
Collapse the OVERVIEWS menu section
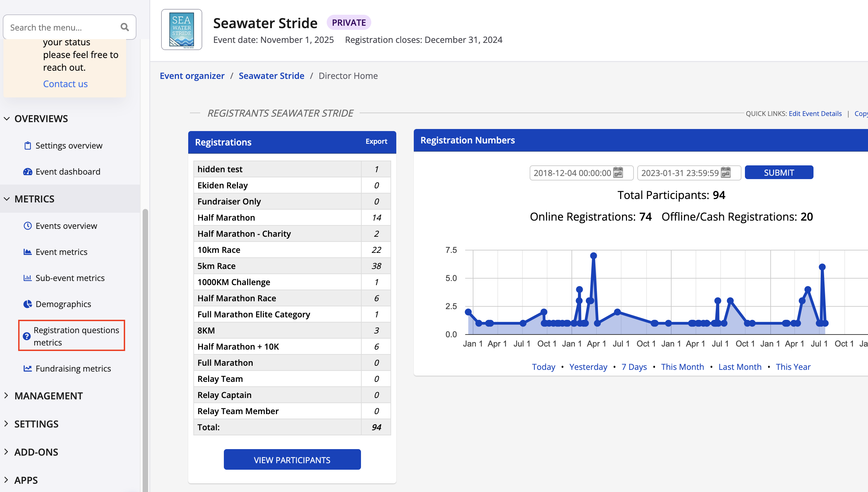point(7,119)
